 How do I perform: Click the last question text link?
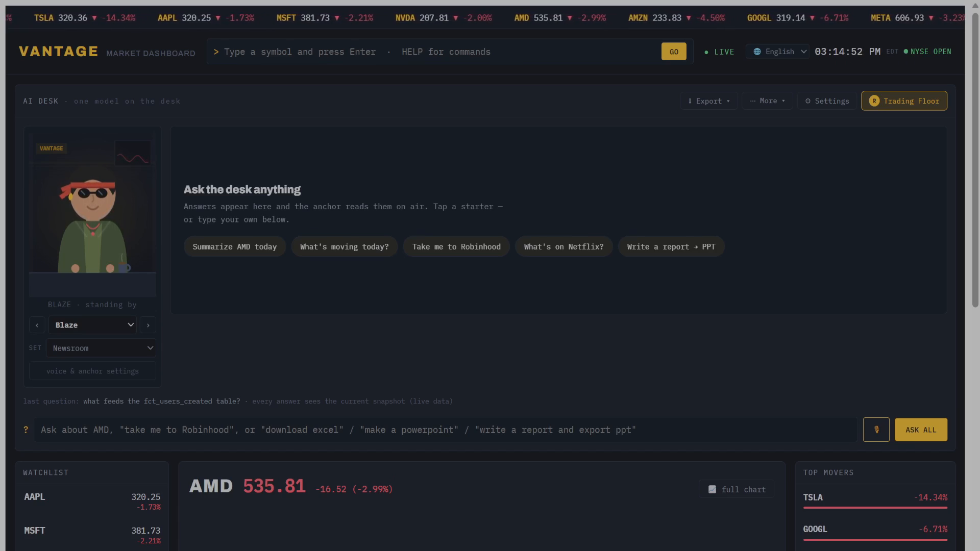tap(161, 401)
